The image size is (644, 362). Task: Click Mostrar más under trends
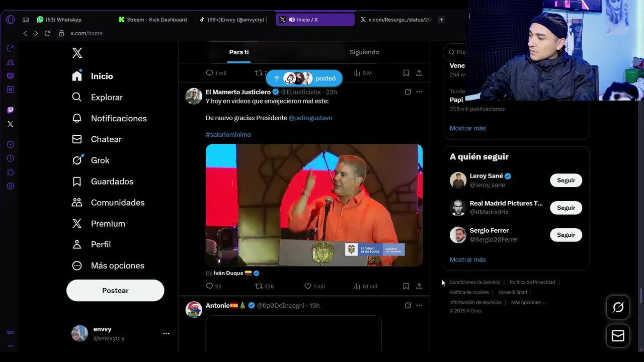pos(467,128)
